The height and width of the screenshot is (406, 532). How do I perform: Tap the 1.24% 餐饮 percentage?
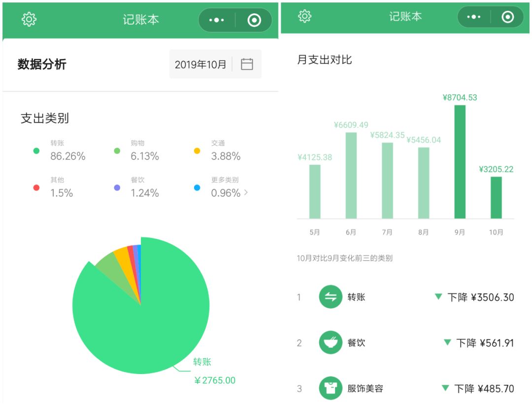pyautogui.click(x=145, y=193)
